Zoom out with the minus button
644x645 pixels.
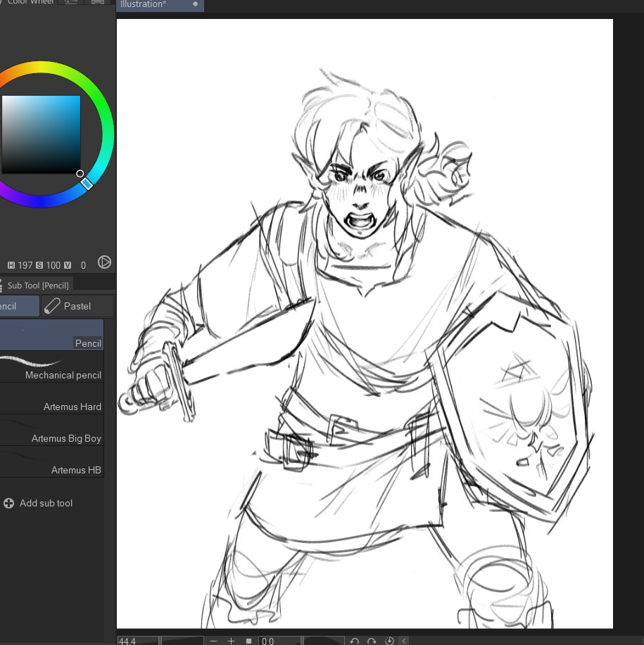point(213,641)
